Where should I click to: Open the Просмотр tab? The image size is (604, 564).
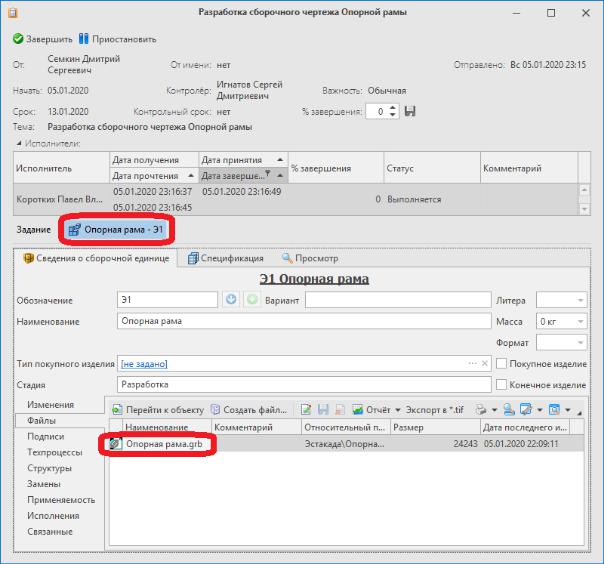coord(310,258)
